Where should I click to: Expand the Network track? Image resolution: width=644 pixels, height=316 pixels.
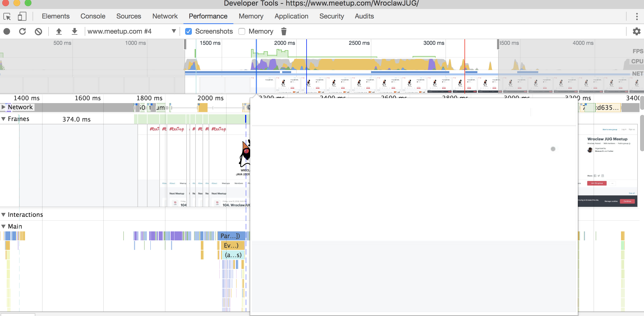pyautogui.click(x=3, y=107)
